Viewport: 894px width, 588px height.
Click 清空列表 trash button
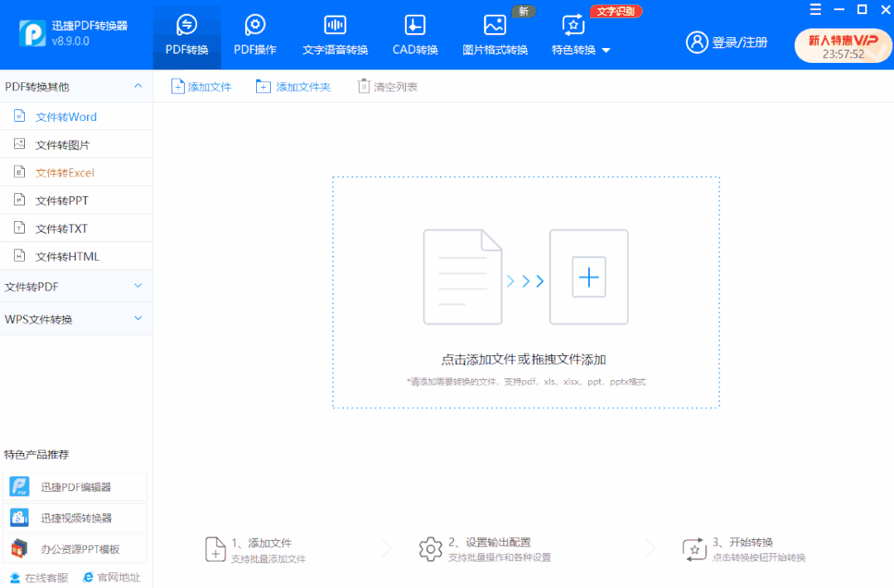(388, 87)
